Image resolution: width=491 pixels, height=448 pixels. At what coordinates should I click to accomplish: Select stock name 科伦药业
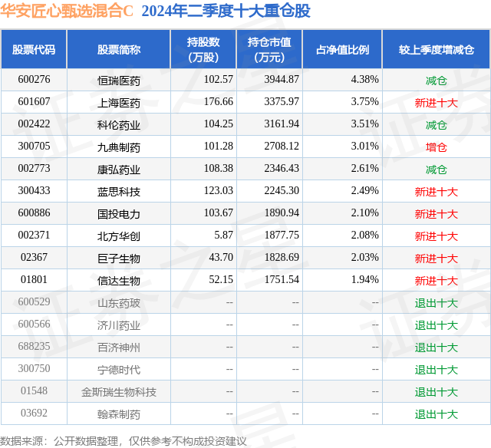[x=119, y=125]
